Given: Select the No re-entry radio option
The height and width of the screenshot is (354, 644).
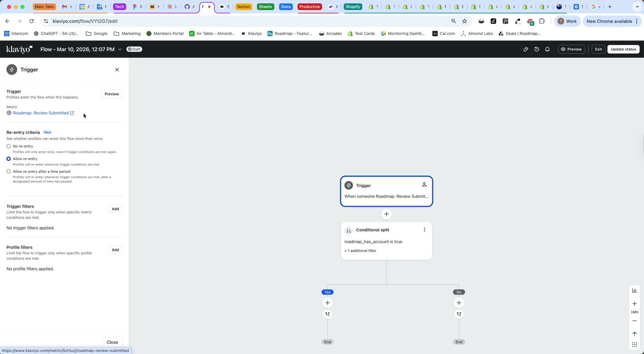Looking at the screenshot, I should (9, 146).
